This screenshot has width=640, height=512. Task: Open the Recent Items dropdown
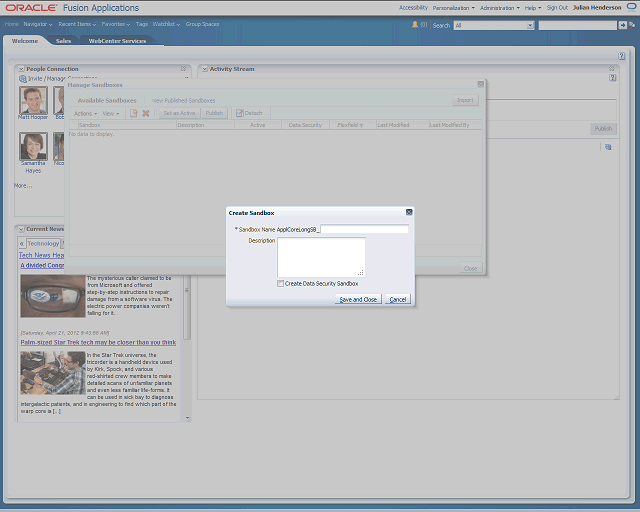pyautogui.click(x=77, y=24)
